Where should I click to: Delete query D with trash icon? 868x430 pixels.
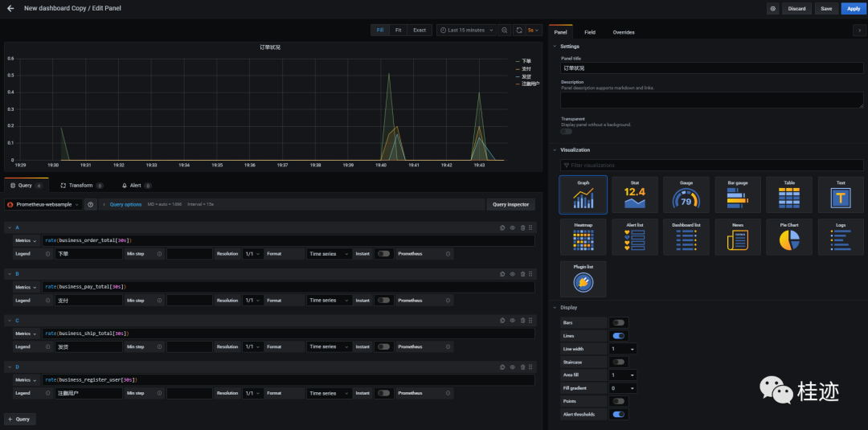[522, 367]
